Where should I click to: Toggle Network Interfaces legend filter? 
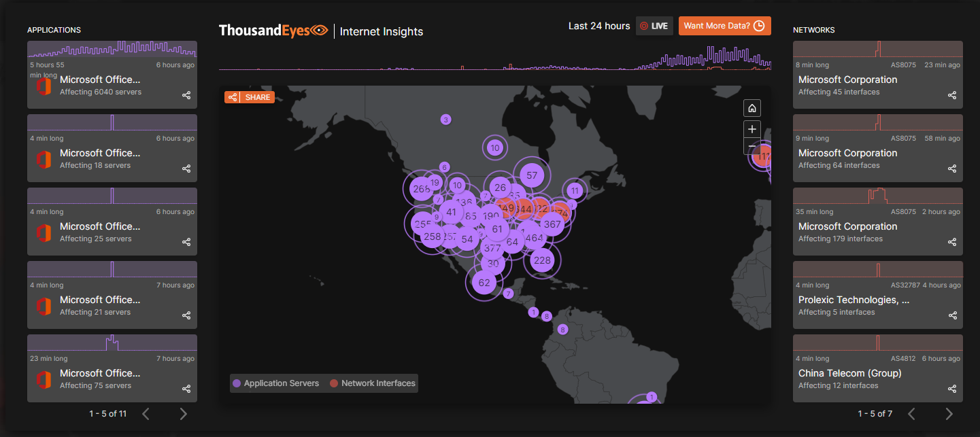click(373, 383)
